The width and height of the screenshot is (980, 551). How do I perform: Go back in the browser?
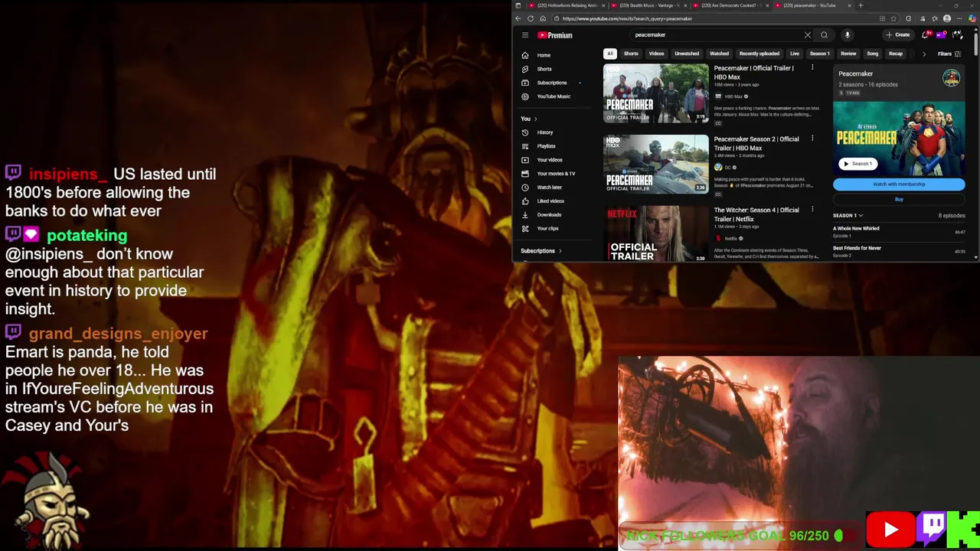[518, 18]
